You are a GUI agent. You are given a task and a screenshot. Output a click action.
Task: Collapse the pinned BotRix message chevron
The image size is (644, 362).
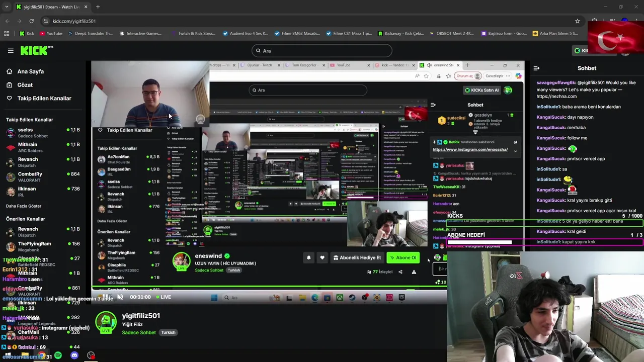(x=515, y=151)
